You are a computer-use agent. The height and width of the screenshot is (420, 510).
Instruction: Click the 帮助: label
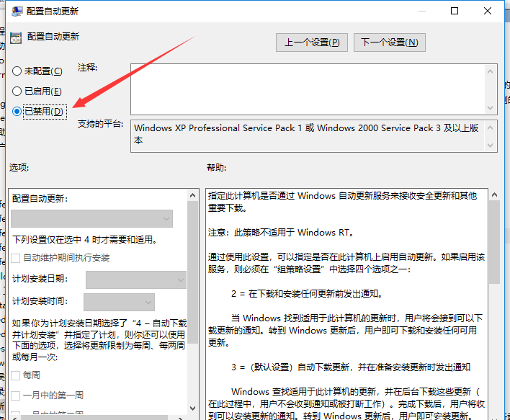click(217, 168)
